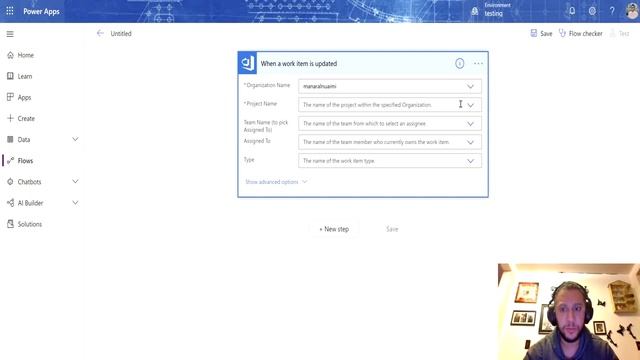This screenshot has height=360, width=640.
Task: Open the settings gear icon
Action: coord(592,11)
